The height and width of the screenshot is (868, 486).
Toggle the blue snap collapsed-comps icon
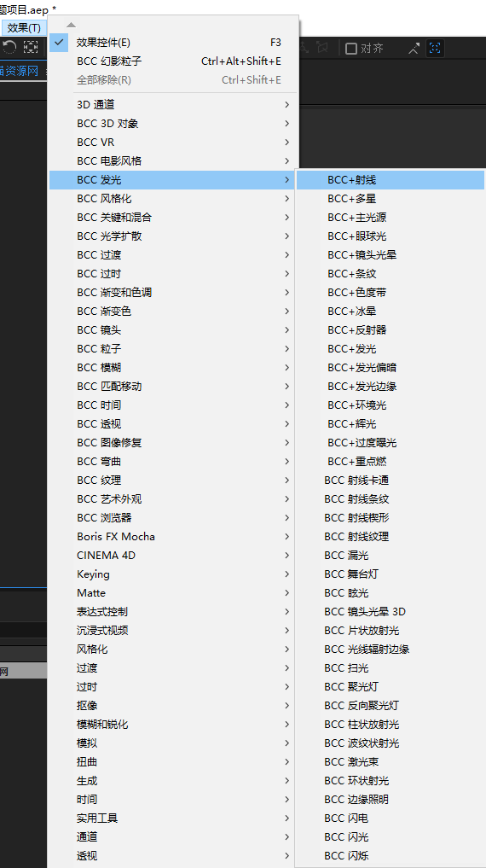pyautogui.click(x=435, y=49)
